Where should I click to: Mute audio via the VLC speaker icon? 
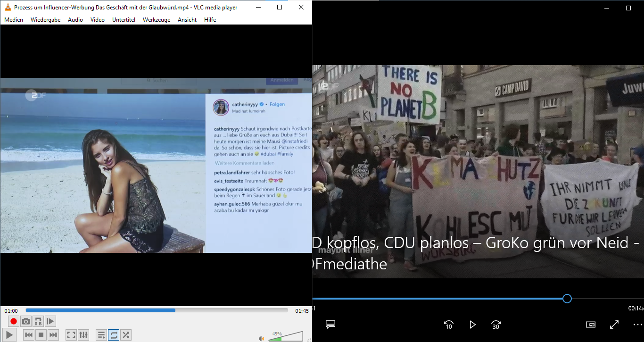261,338
